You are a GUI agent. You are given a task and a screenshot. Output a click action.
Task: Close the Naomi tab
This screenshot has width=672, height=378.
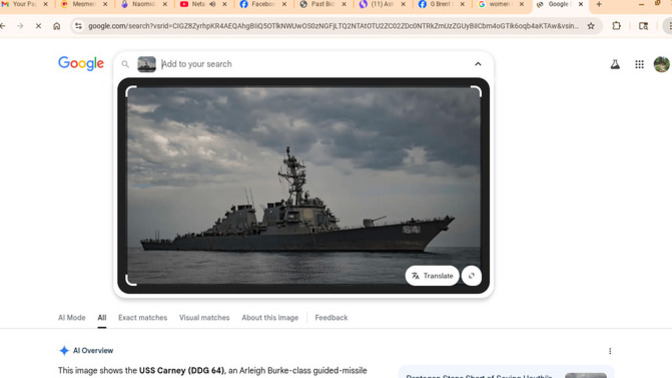165,4
